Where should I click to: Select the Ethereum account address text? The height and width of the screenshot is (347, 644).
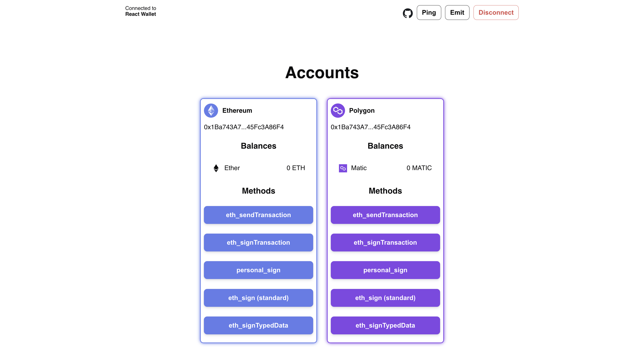(244, 127)
